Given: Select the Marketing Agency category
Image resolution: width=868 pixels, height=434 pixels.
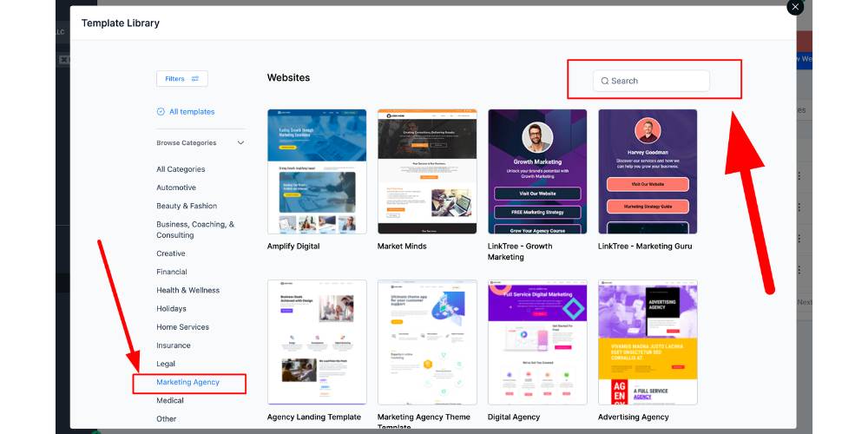Looking at the screenshot, I should (x=188, y=383).
